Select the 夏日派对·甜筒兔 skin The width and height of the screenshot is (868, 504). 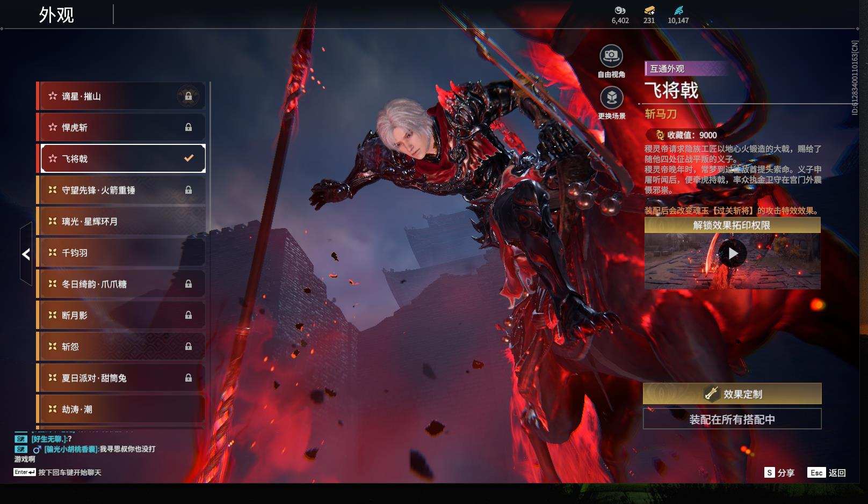click(121, 378)
